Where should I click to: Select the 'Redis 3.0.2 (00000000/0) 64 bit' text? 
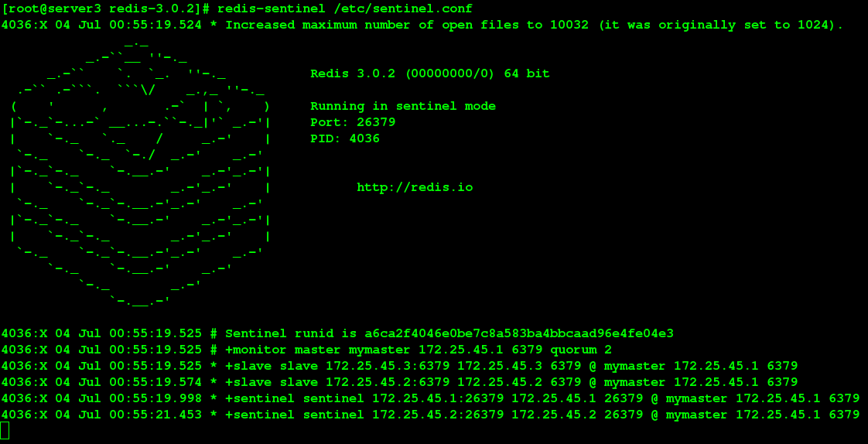429,73
